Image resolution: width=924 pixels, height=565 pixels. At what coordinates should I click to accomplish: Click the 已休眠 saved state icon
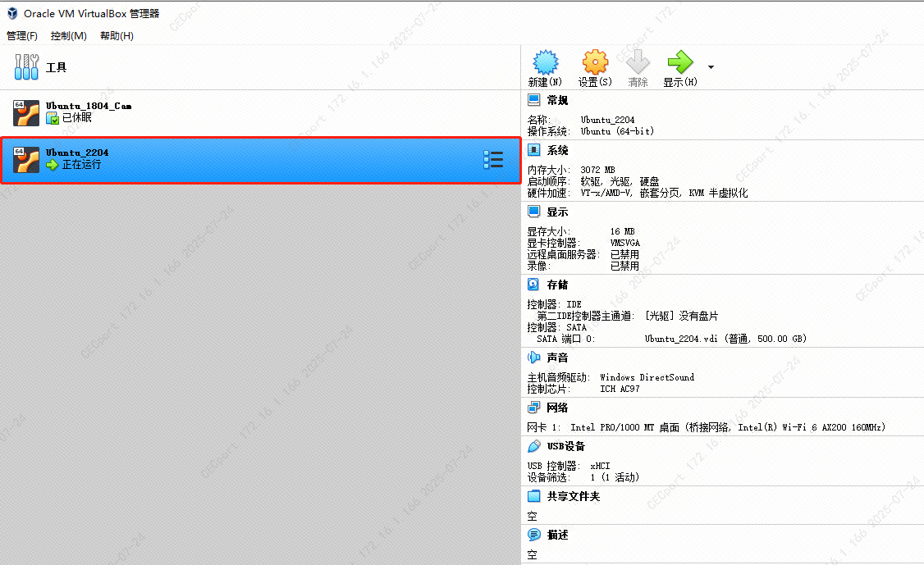(53, 118)
